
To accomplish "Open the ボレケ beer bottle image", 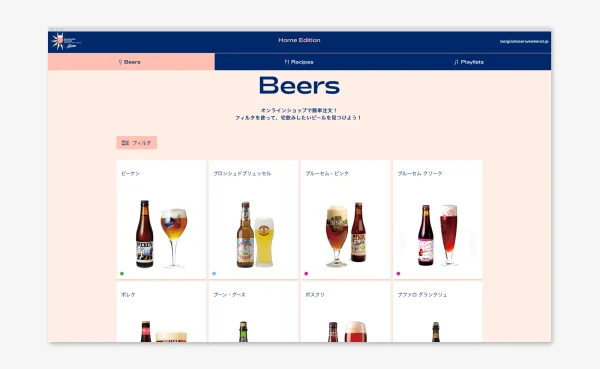I will [146, 331].
